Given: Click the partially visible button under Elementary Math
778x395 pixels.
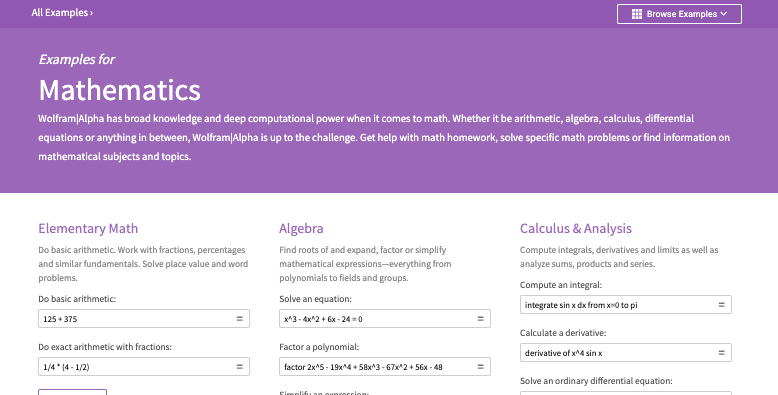Looking at the screenshot, I should pos(72,392).
